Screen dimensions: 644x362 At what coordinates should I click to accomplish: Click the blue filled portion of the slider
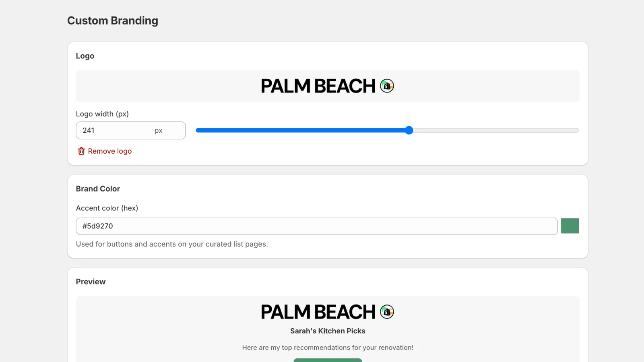point(302,130)
